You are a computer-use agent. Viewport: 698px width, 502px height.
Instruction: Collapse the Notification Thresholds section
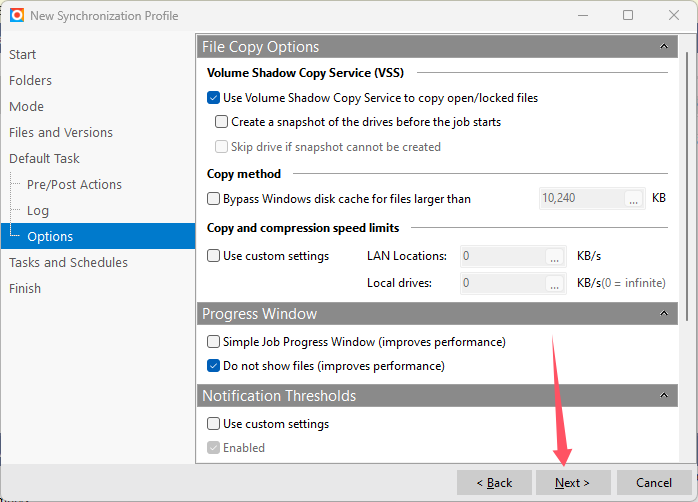click(662, 396)
